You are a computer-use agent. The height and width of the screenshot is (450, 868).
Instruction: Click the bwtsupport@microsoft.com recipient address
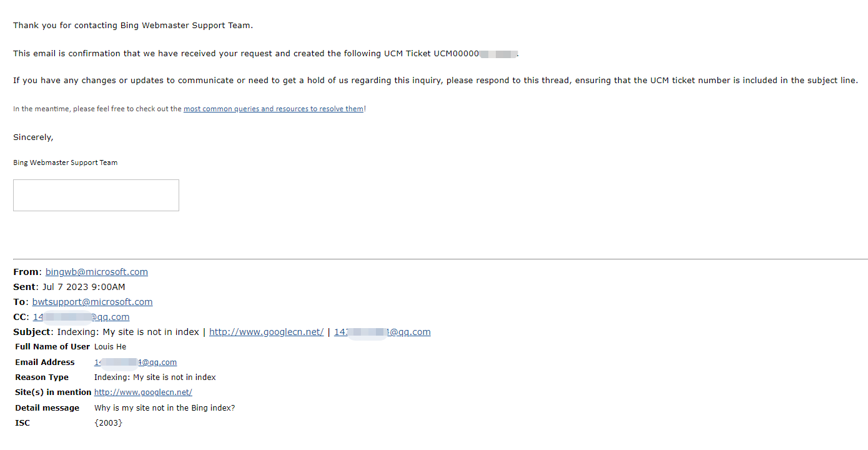point(92,302)
